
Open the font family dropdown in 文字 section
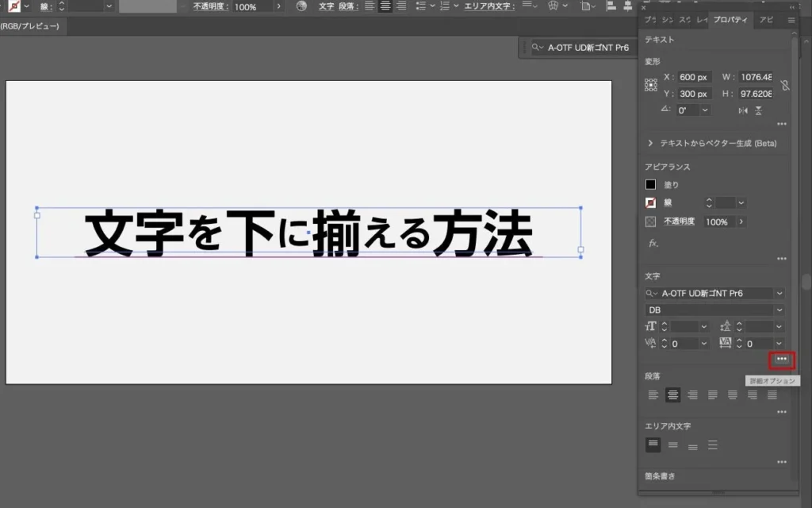pos(779,294)
